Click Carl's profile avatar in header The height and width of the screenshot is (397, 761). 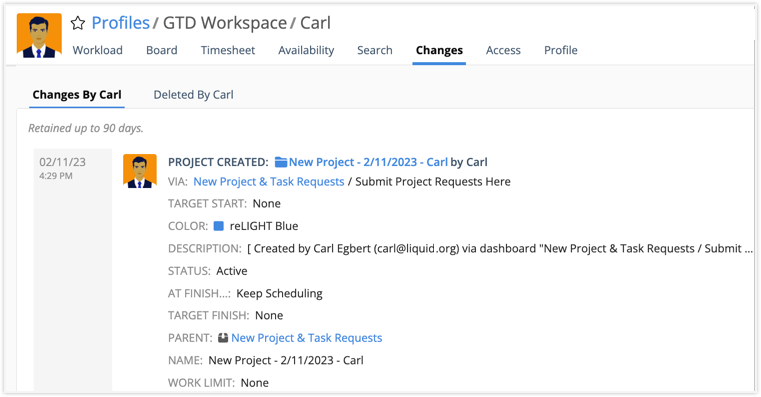click(39, 35)
